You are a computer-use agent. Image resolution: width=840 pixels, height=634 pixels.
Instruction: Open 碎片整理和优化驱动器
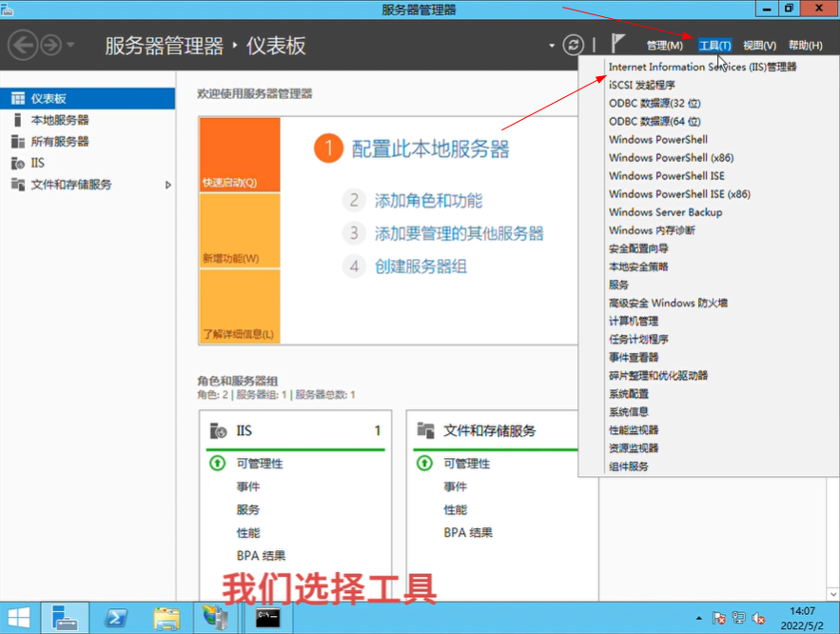pos(658,376)
